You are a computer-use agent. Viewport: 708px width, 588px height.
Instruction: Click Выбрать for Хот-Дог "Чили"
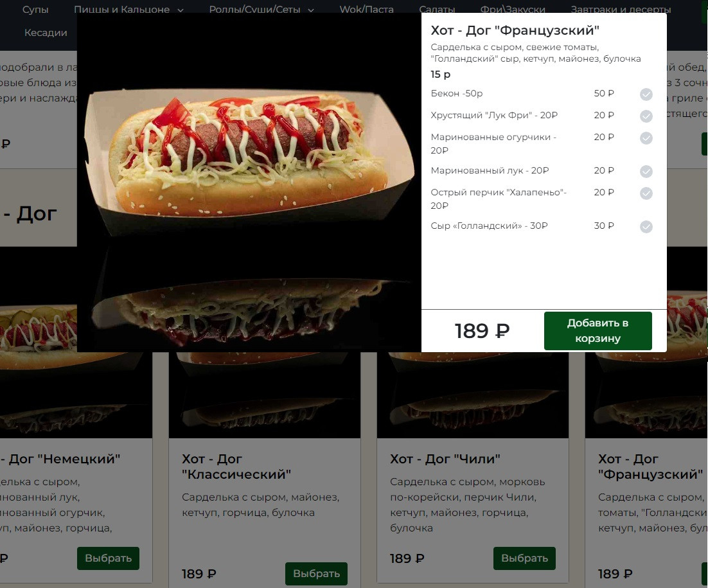[524, 558]
